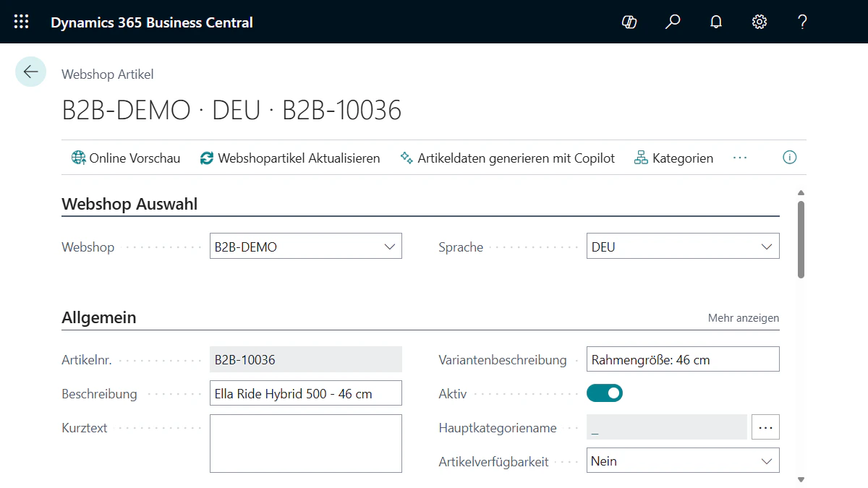
Task: Show more actions with the ellipsis
Action: [x=739, y=158]
